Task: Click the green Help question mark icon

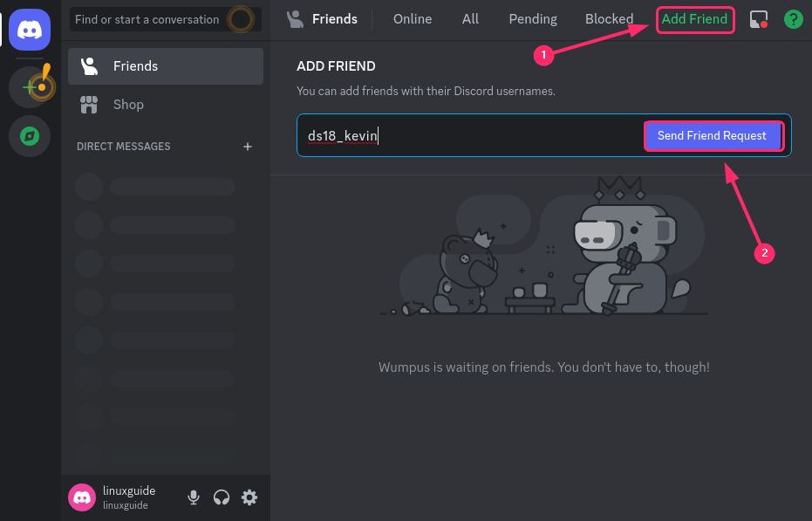Action: click(x=793, y=19)
